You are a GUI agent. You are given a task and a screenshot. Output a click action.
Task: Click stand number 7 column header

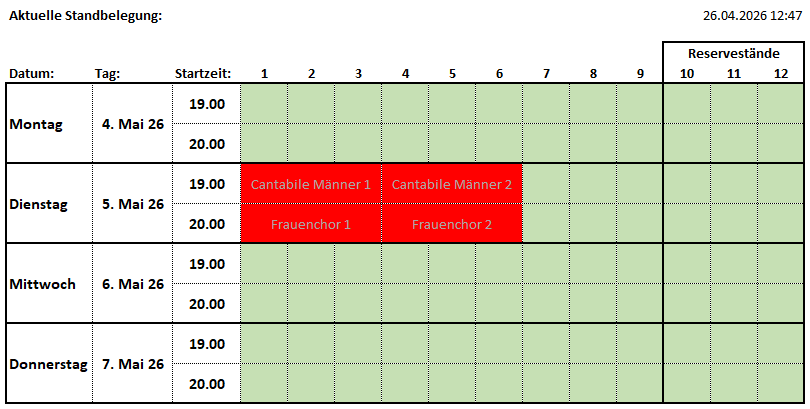[546, 73]
